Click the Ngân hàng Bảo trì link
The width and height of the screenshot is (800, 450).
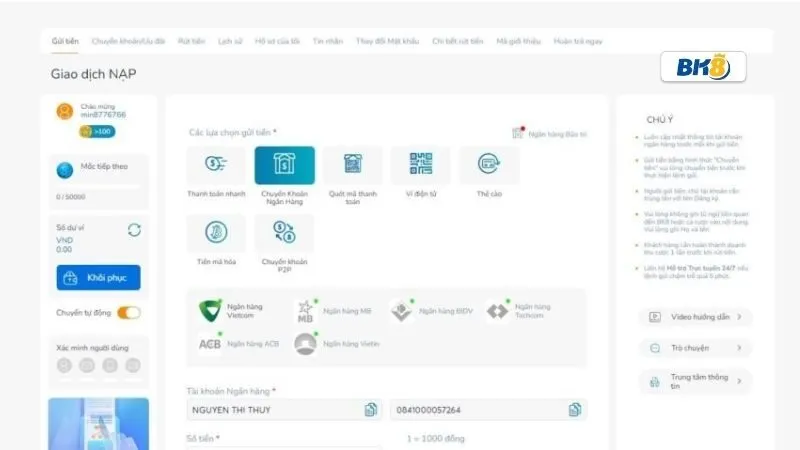click(x=556, y=133)
